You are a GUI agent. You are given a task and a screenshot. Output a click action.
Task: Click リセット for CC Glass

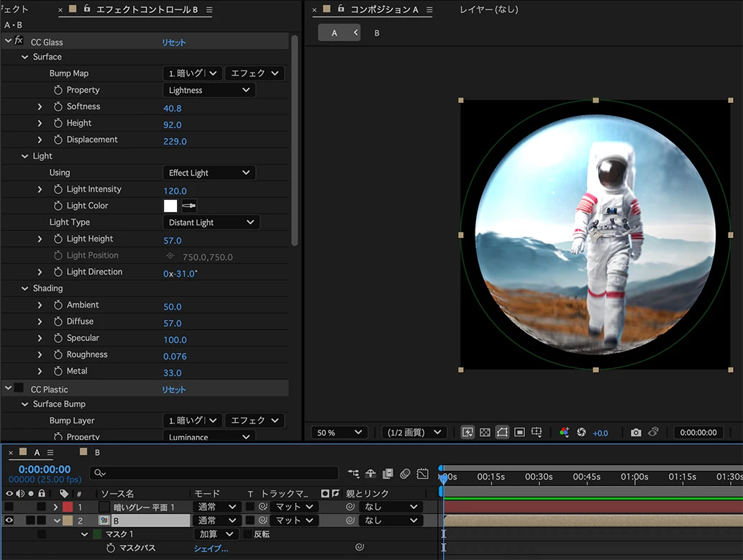pos(173,42)
